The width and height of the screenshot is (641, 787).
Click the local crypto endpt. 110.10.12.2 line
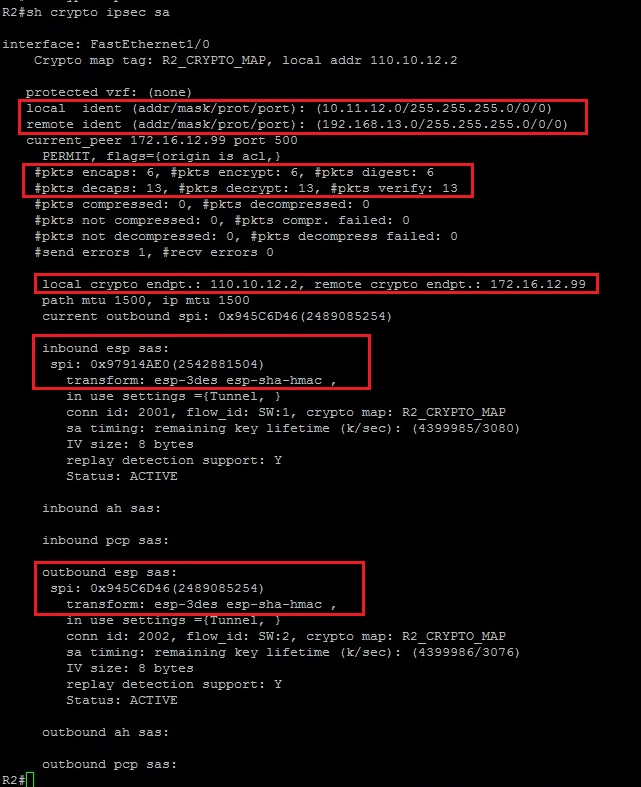(x=314, y=285)
